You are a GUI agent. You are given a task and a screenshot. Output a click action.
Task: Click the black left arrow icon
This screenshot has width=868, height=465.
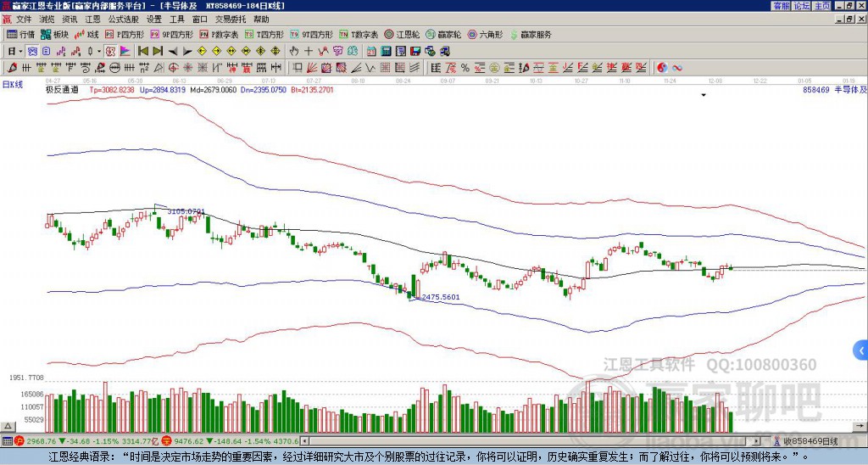tap(173, 52)
